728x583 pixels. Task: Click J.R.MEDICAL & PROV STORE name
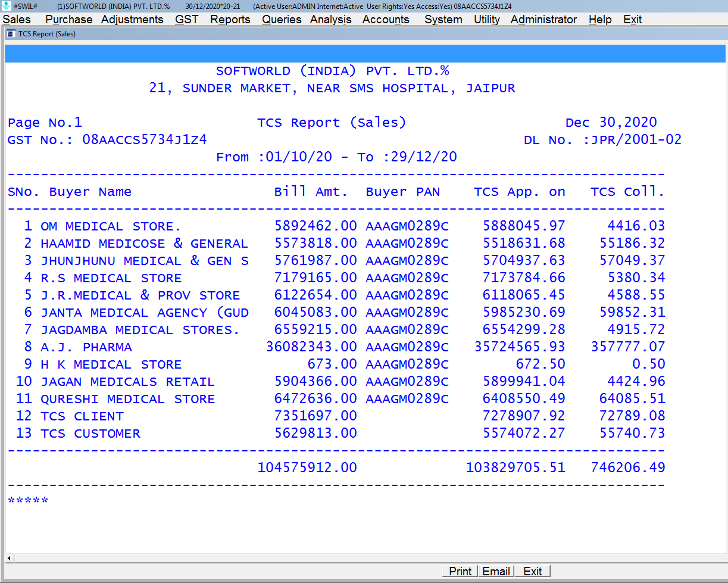[x=140, y=295]
